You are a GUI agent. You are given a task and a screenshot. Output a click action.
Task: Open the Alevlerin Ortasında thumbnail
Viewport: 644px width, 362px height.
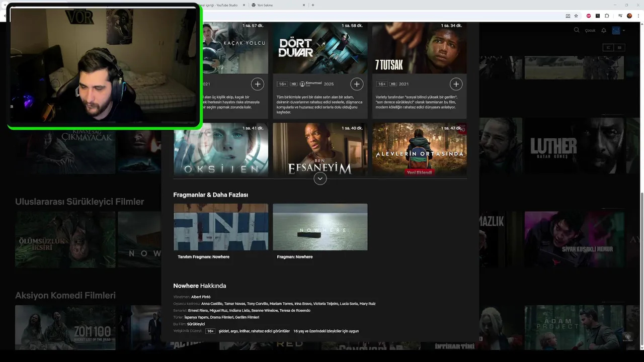pyautogui.click(x=419, y=149)
